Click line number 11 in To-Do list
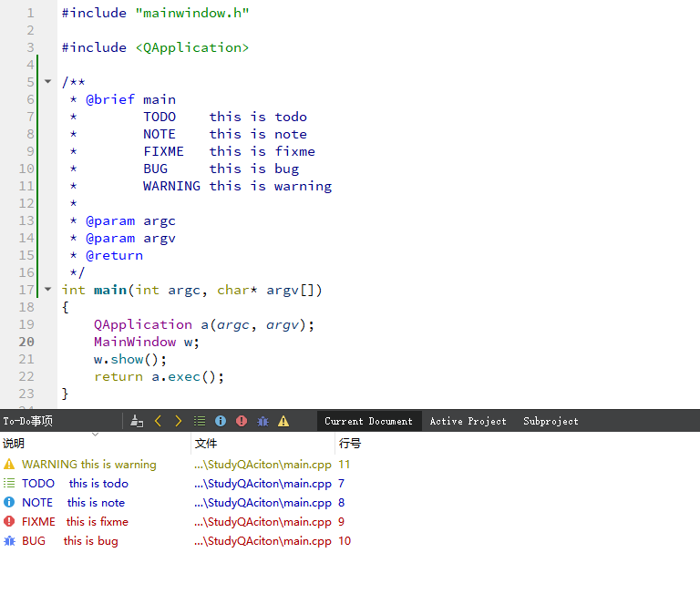 pos(344,465)
